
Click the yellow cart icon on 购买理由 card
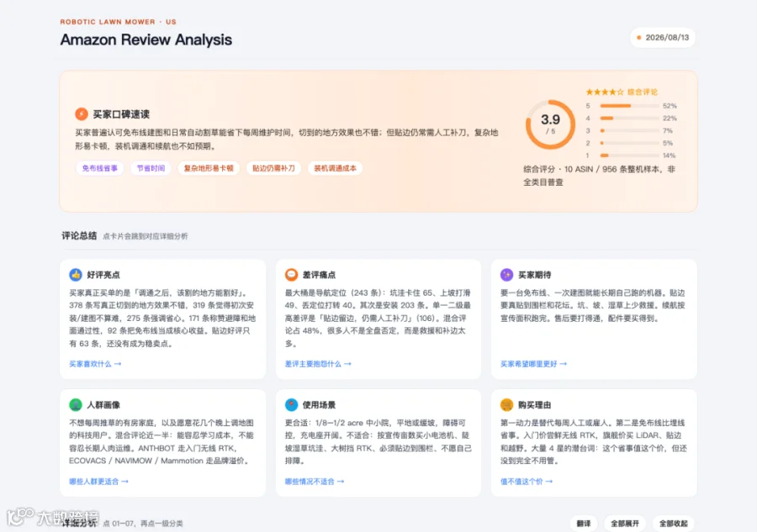tap(506, 404)
